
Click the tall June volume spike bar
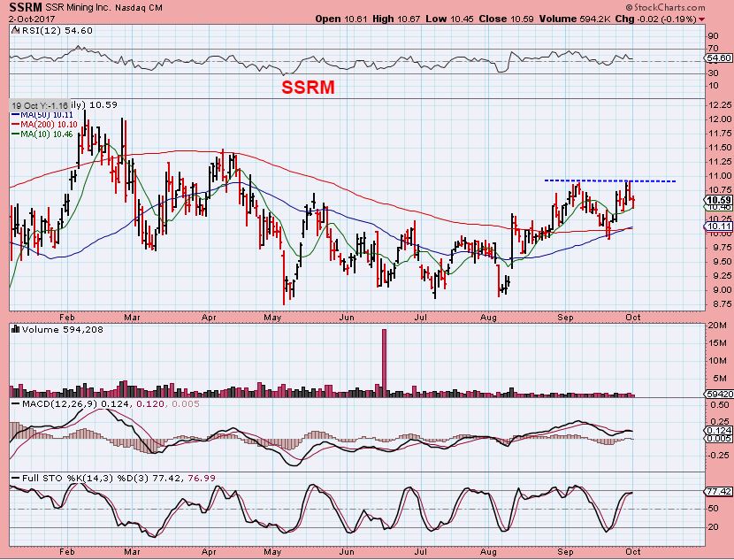[x=385, y=363]
